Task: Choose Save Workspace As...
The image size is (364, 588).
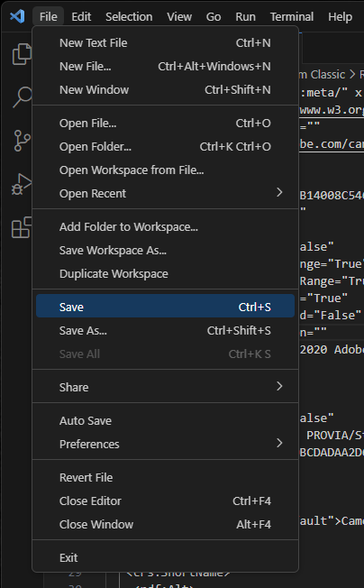Action: (x=165, y=250)
